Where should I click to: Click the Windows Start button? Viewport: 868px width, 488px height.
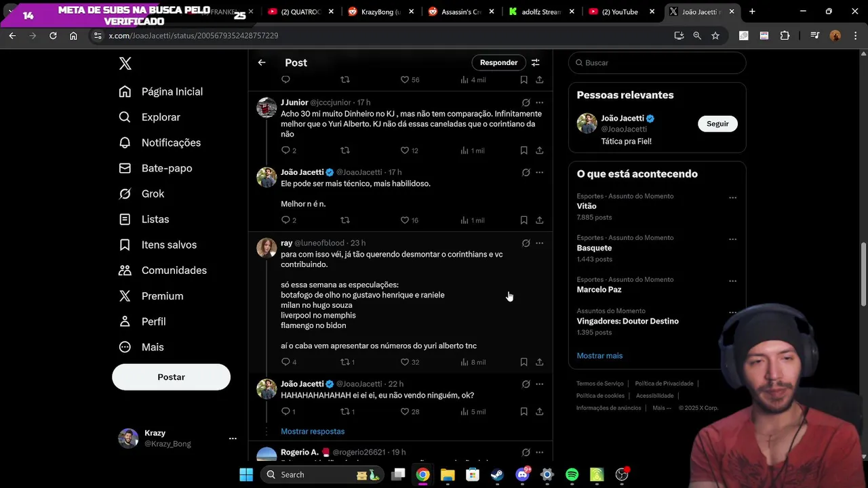coord(246,474)
